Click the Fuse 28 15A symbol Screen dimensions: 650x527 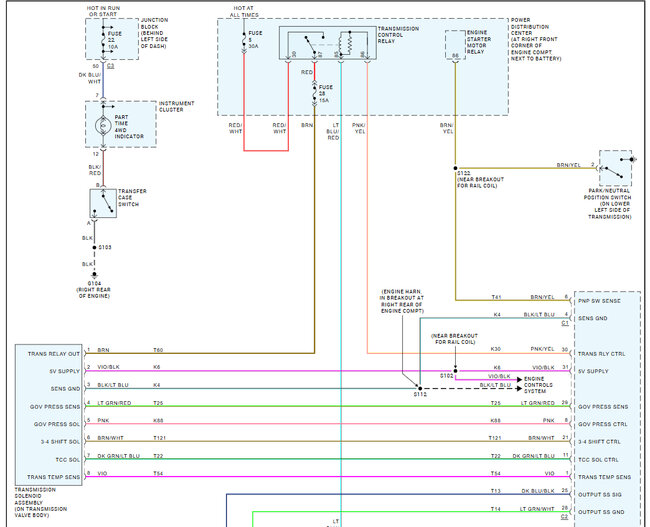pyautogui.click(x=315, y=93)
